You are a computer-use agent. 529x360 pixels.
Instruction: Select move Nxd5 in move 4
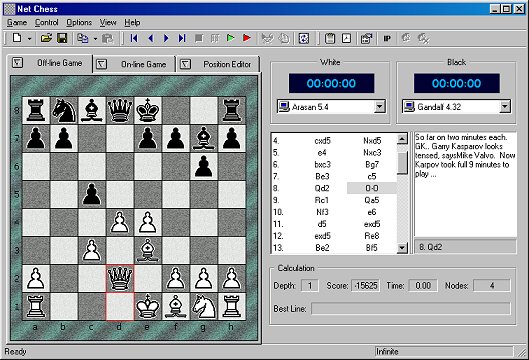point(372,141)
